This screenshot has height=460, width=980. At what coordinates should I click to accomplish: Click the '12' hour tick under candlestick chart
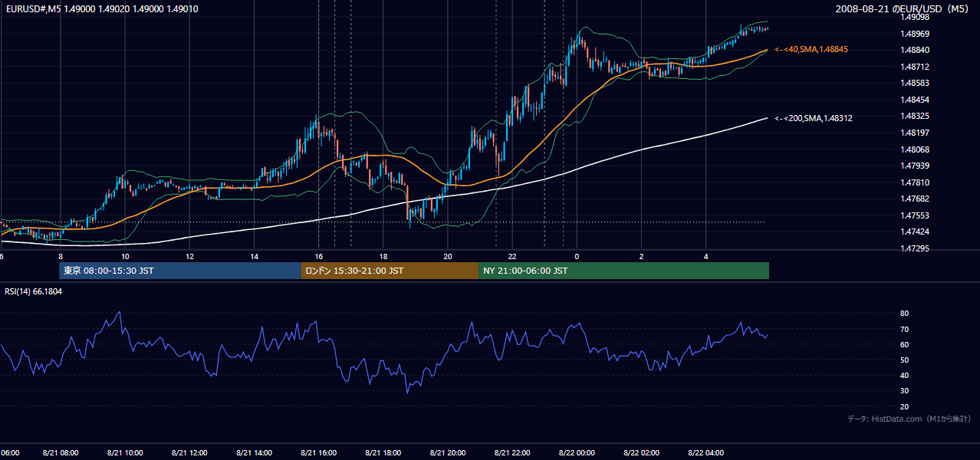click(x=189, y=256)
